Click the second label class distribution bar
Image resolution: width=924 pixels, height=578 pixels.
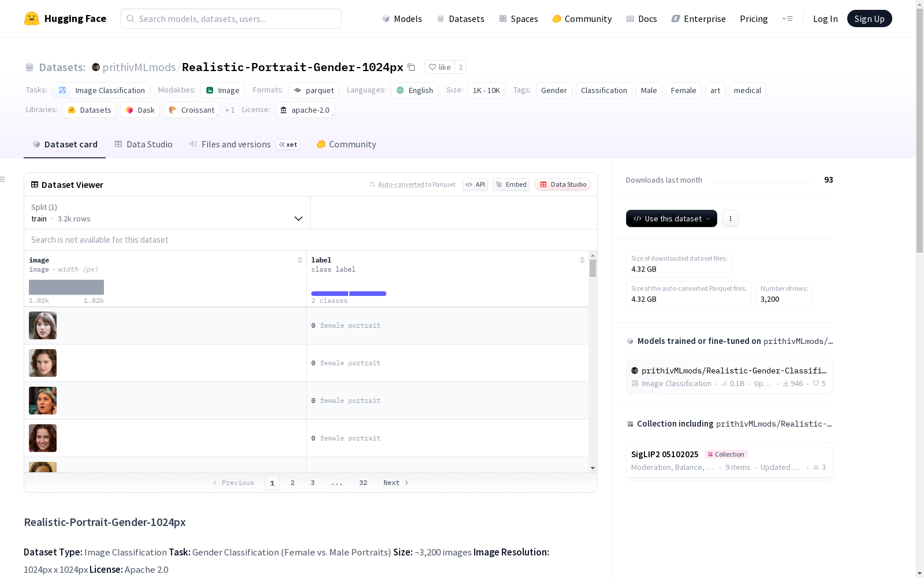click(368, 294)
